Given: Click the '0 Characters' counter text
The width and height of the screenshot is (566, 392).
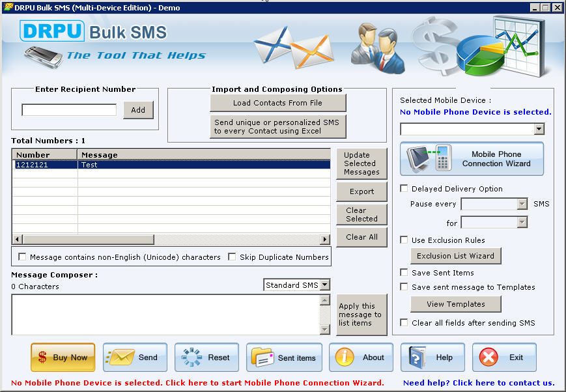Looking at the screenshot, I should coord(35,287).
